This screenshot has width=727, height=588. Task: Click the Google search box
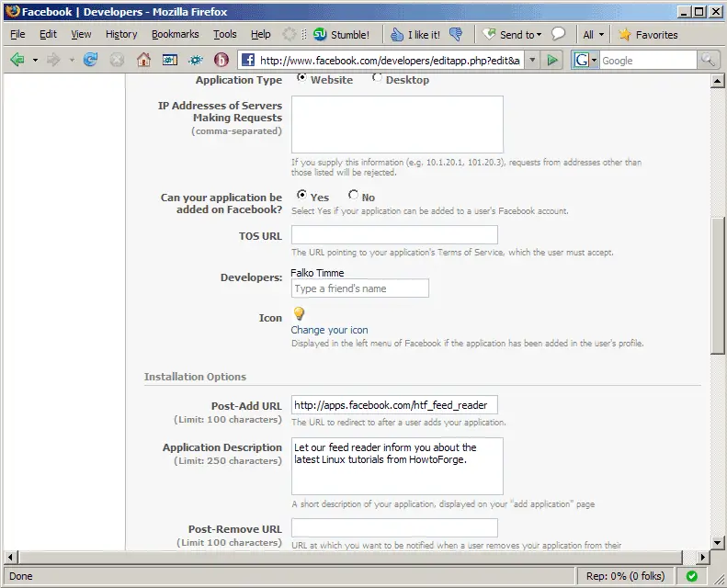(648, 61)
